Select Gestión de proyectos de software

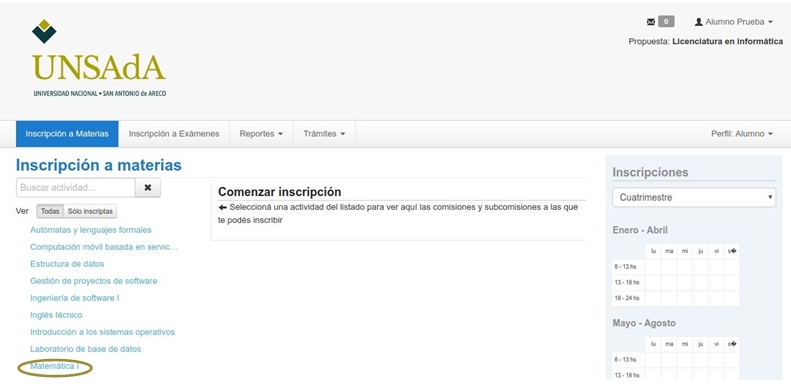(x=93, y=281)
